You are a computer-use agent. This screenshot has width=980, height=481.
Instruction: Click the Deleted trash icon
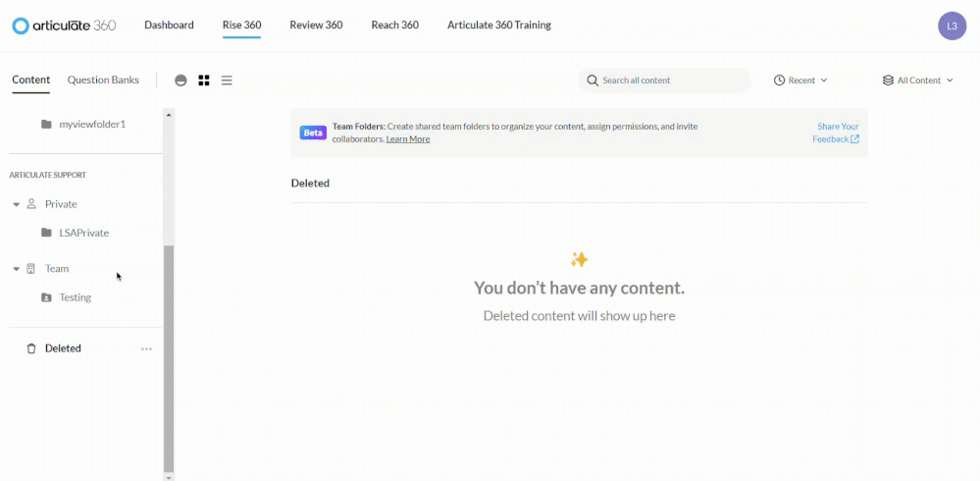(31, 348)
